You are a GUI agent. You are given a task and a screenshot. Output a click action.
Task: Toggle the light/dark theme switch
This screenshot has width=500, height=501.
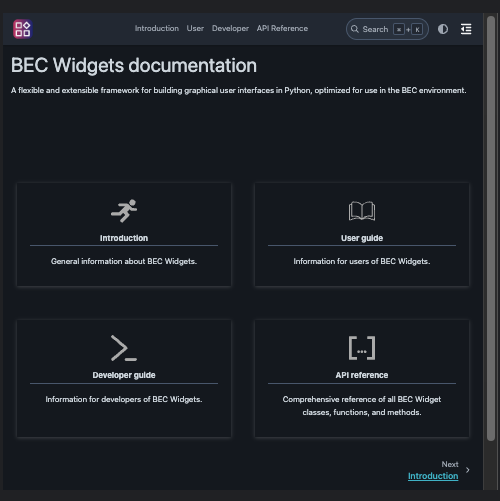[443, 29]
